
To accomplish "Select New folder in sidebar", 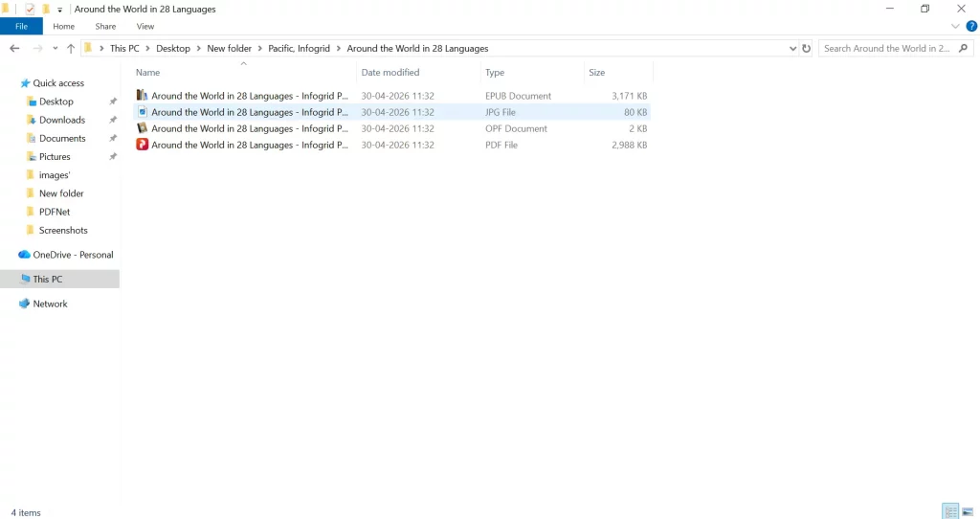I will (x=61, y=193).
